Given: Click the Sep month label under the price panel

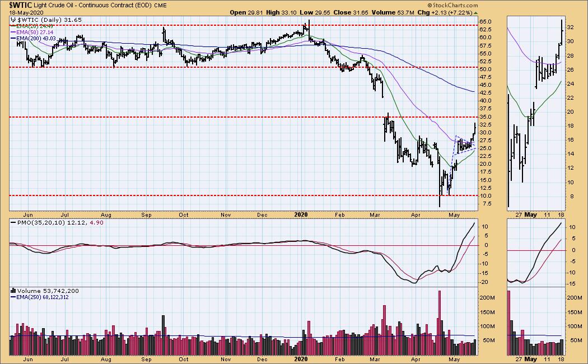Looking at the screenshot, I should pyautogui.click(x=146, y=215).
